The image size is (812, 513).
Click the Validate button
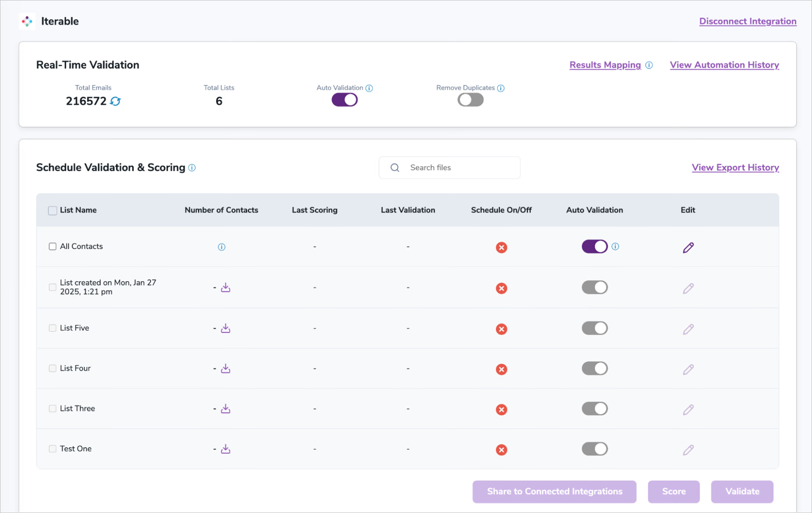click(742, 492)
